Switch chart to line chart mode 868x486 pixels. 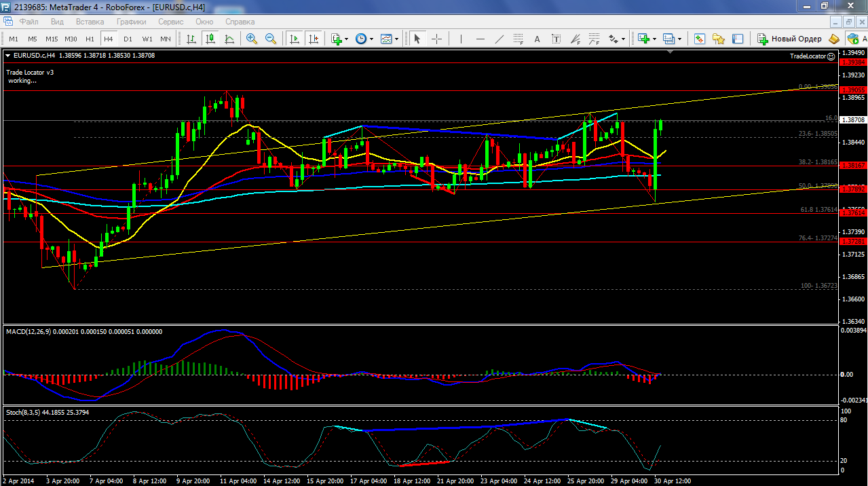(x=229, y=39)
